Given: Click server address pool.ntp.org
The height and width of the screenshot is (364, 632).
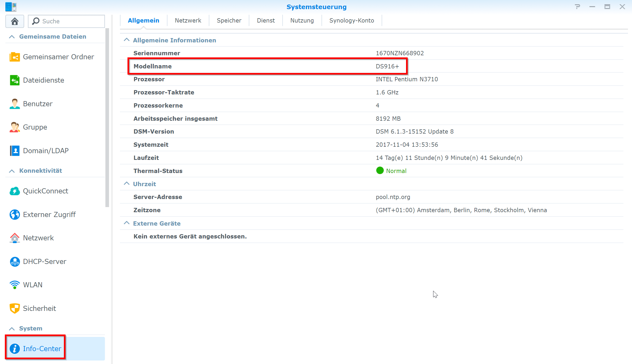Looking at the screenshot, I should (393, 197).
